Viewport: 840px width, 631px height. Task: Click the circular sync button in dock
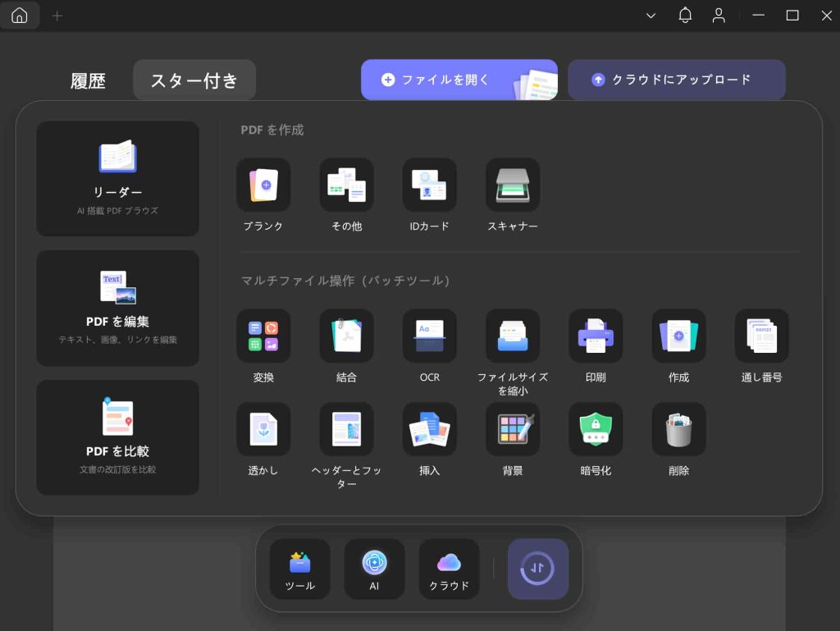[538, 569]
